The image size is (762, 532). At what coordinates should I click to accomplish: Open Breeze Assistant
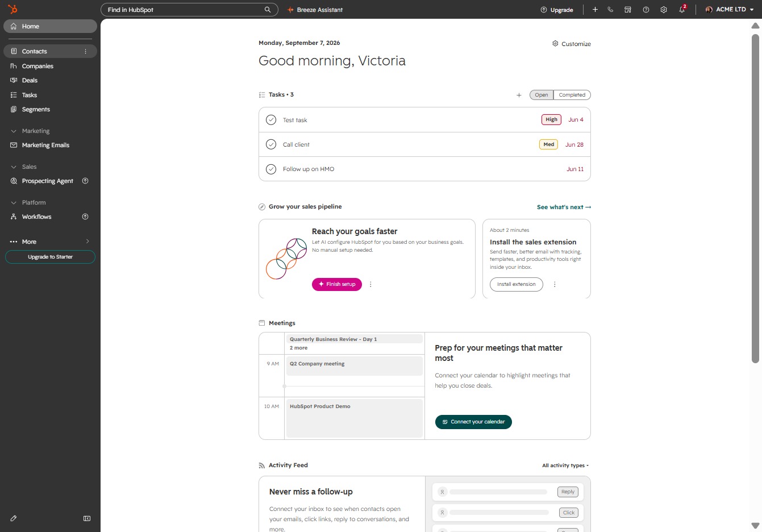click(x=315, y=10)
